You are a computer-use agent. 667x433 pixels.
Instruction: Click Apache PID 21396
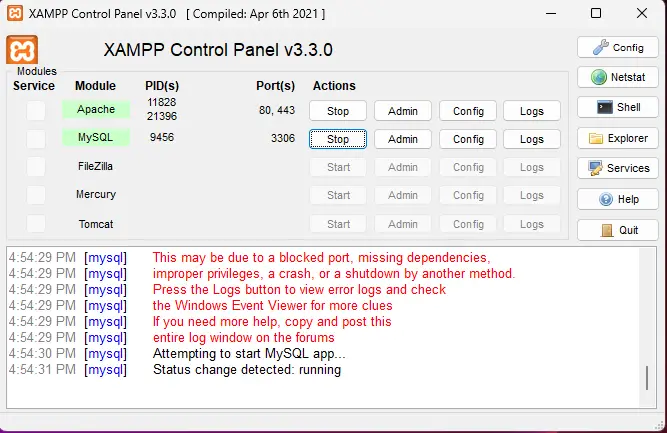tap(162, 116)
